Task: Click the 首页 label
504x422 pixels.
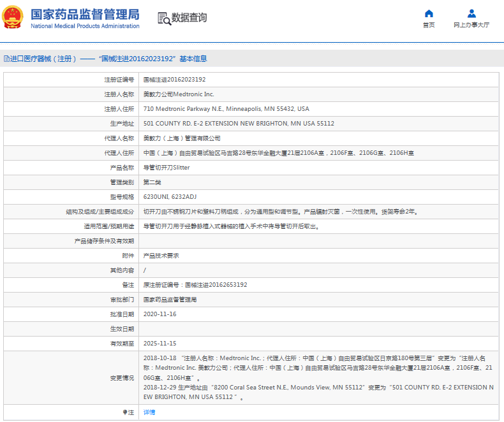Action: 429,25
